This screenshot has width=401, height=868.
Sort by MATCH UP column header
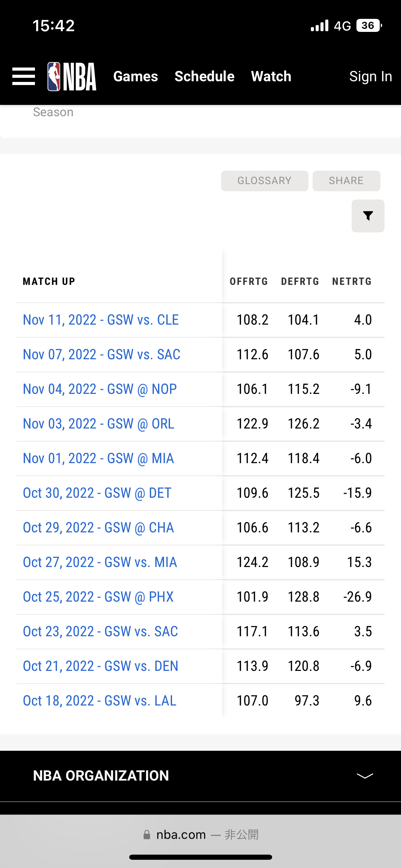(x=49, y=281)
